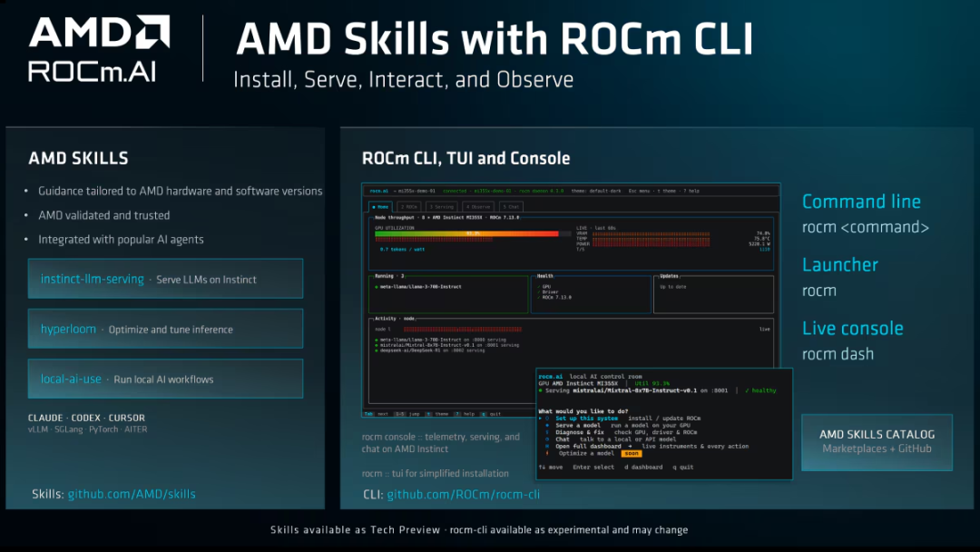Select "Serve a model" menu entry
980x552 pixels.
click(x=577, y=425)
